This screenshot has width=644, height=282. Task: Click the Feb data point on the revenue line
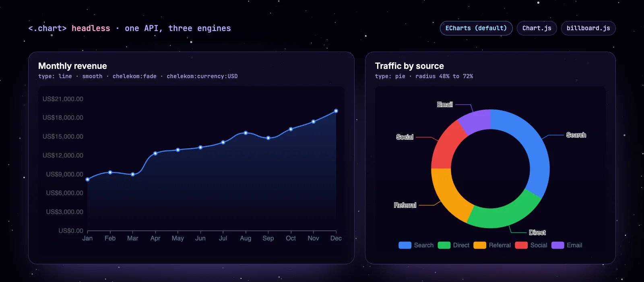pyautogui.click(x=110, y=172)
